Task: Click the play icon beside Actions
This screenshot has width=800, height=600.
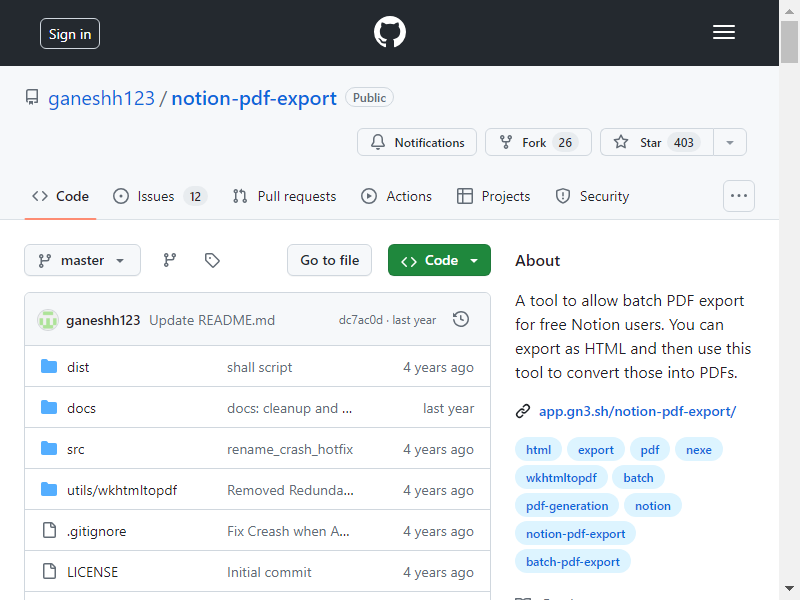Action: pyautogui.click(x=369, y=196)
